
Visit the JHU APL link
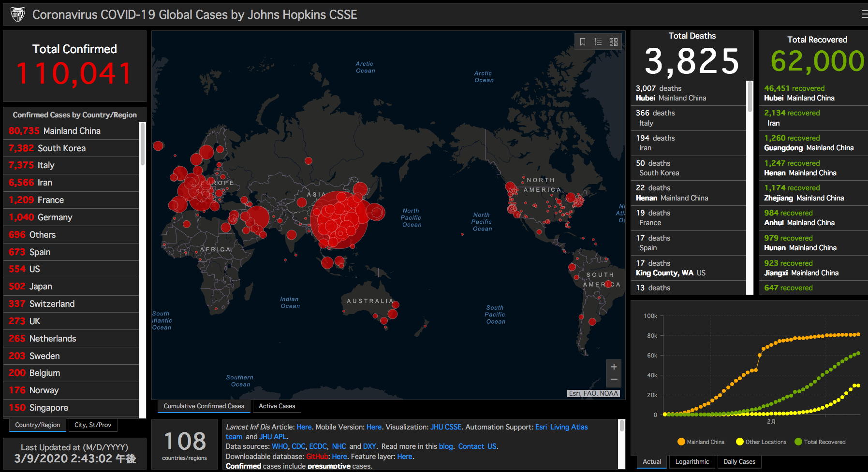273,437
